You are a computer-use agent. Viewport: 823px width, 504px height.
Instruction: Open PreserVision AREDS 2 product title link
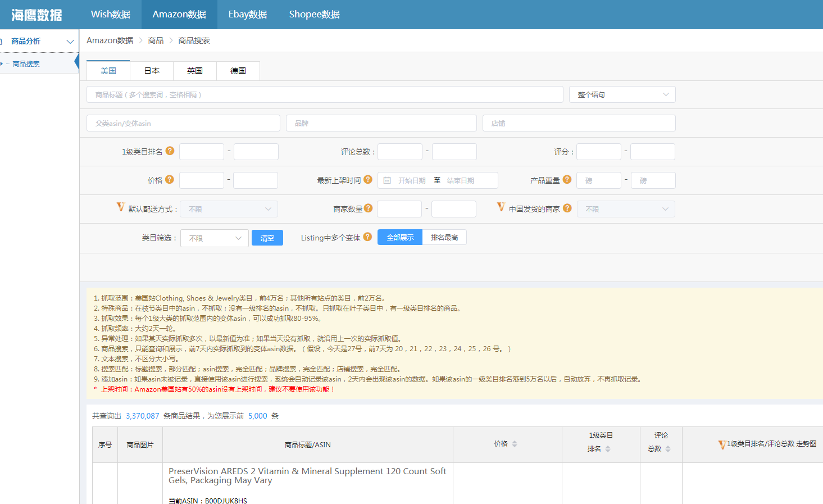point(307,475)
